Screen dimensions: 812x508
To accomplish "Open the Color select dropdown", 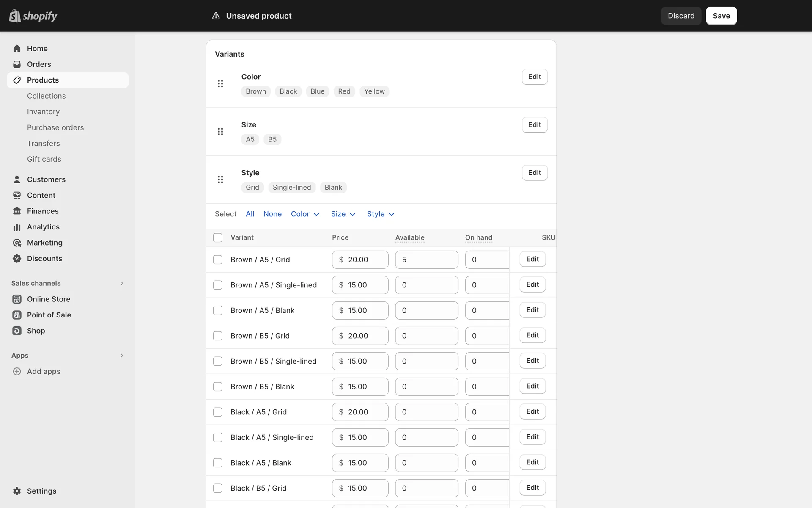I will [x=305, y=214].
